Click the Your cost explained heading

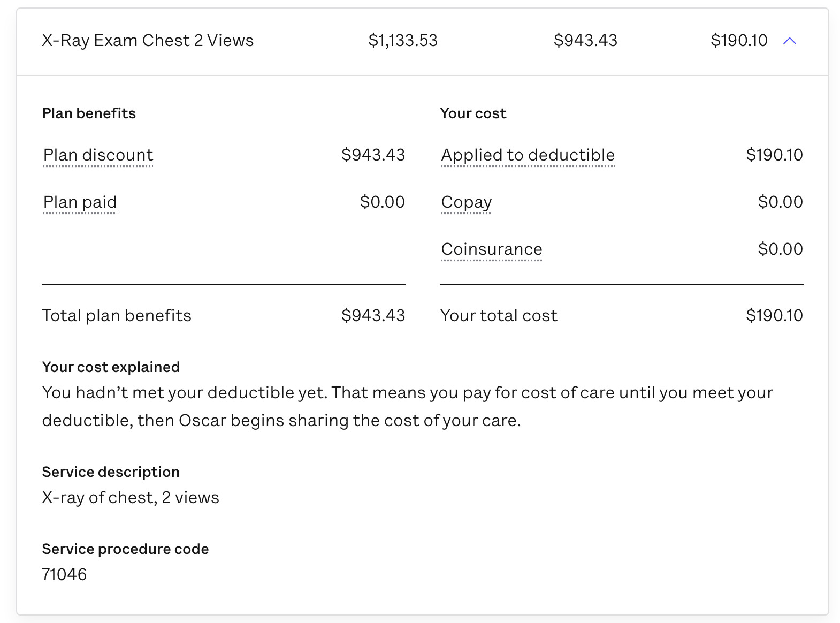pyautogui.click(x=111, y=367)
